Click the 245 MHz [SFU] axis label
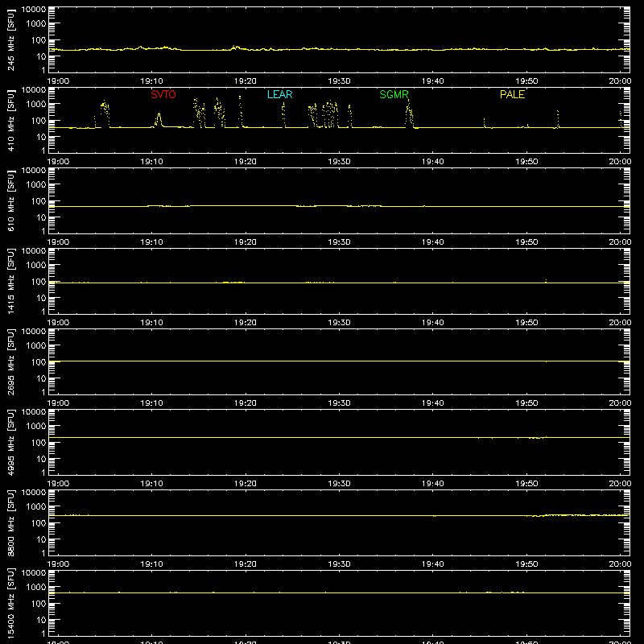Screen dimensions: 644x644 pos(10,39)
